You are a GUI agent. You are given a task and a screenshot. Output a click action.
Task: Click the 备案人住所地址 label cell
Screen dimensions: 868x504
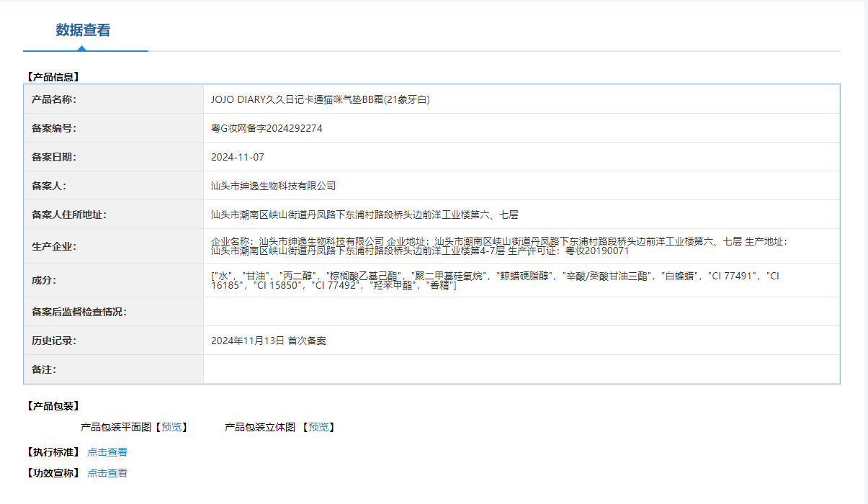point(114,215)
